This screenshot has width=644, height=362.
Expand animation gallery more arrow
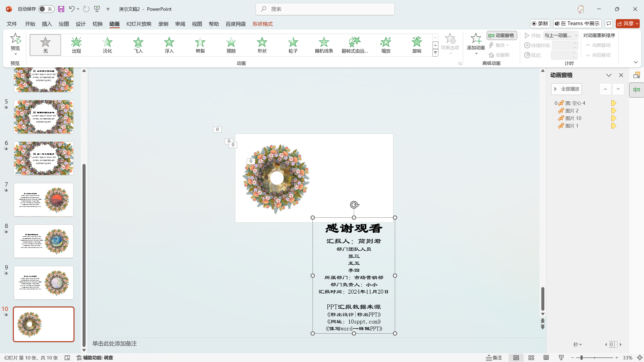435,53
